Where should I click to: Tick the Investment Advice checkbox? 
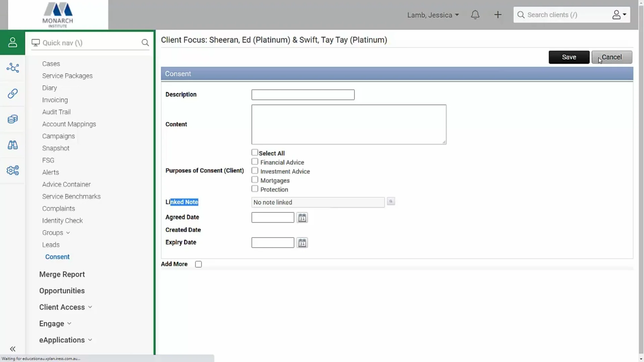click(255, 171)
